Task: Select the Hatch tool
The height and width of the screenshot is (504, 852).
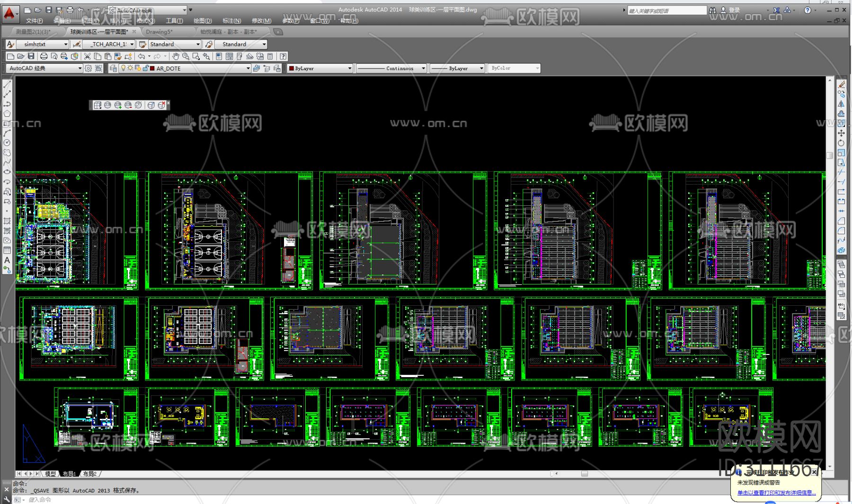Action: pyautogui.click(x=7, y=221)
